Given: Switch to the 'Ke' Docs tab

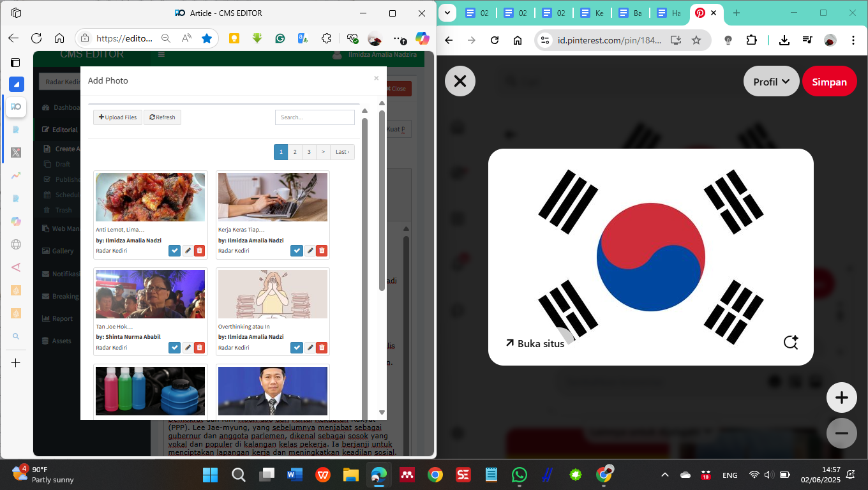Looking at the screenshot, I should 593,13.
